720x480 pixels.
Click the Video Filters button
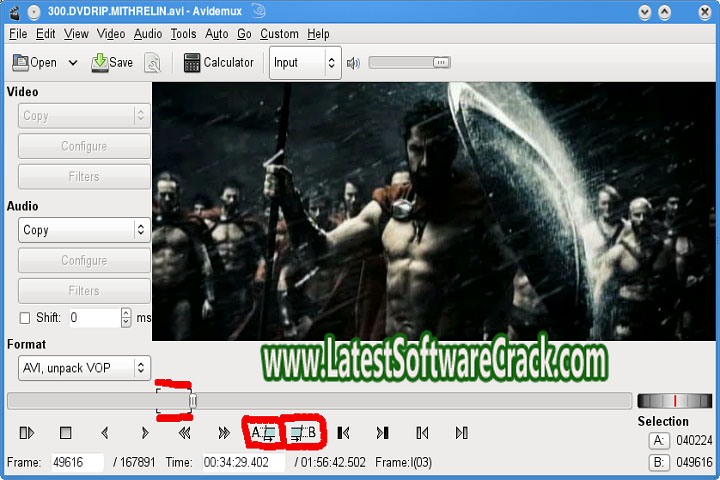click(x=84, y=176)
